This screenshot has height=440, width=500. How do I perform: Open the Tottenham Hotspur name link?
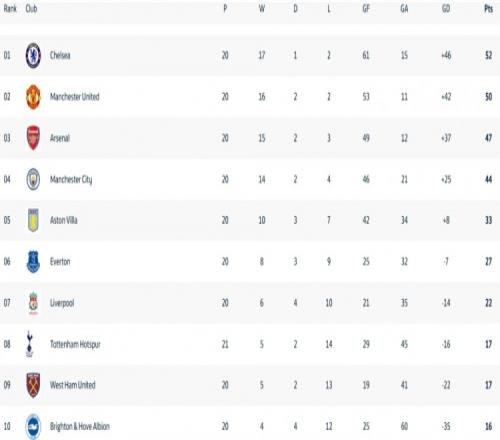point(75,344)
